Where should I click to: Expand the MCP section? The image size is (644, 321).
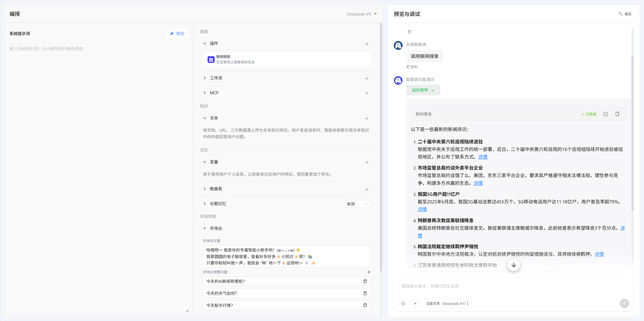point(205,93)
